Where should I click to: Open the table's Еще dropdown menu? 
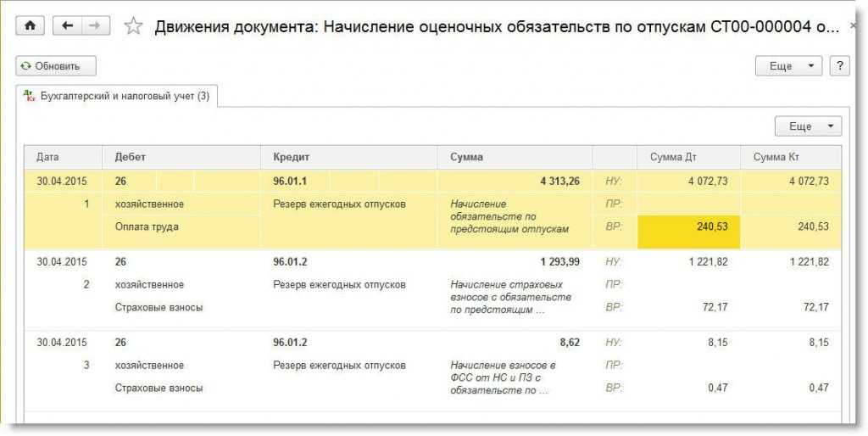808,126
